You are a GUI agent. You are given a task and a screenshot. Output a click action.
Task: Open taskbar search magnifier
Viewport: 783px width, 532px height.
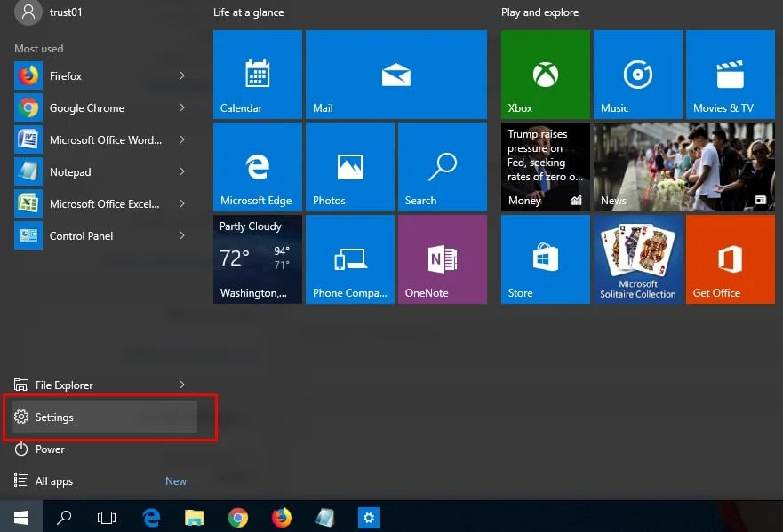(x=64, y=518)
